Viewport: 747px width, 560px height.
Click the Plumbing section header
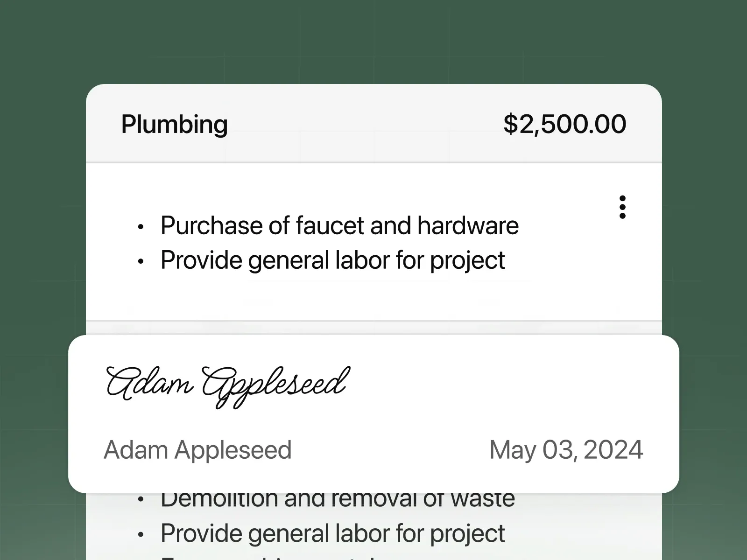174,124
